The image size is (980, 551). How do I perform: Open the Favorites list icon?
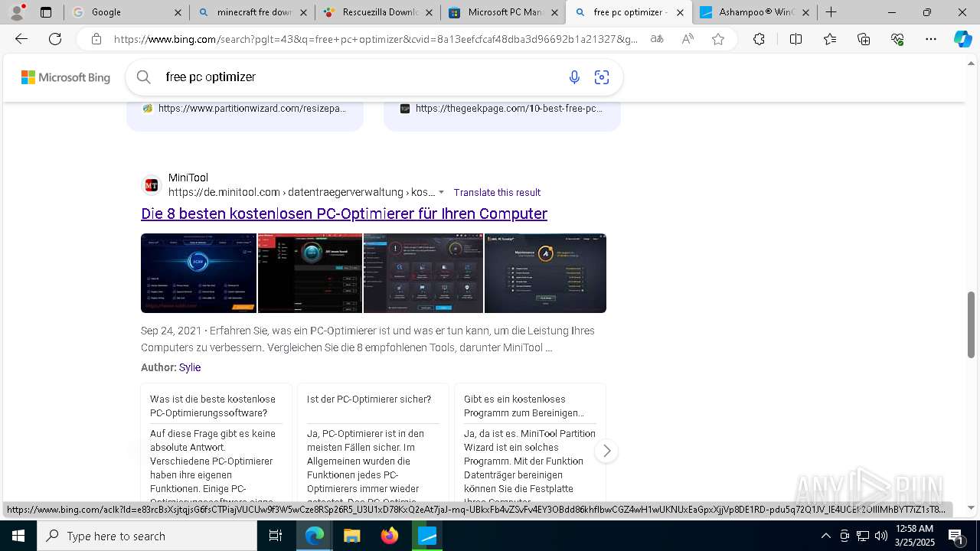tap(830, 39)
